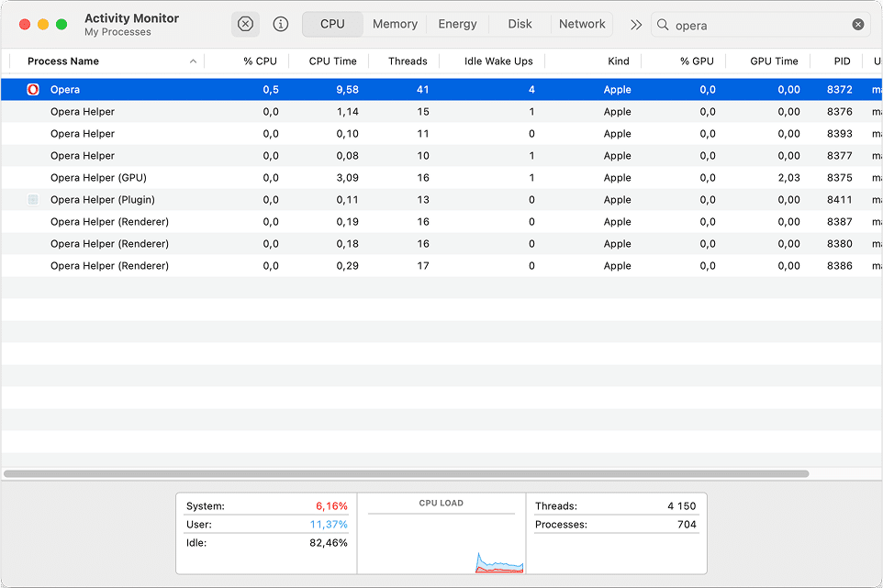The height and width of the screenshot is (588, 883).
Task: Select Opera Helper row with PID 8376
Action: pyautogui.click(x=441, y=111)
